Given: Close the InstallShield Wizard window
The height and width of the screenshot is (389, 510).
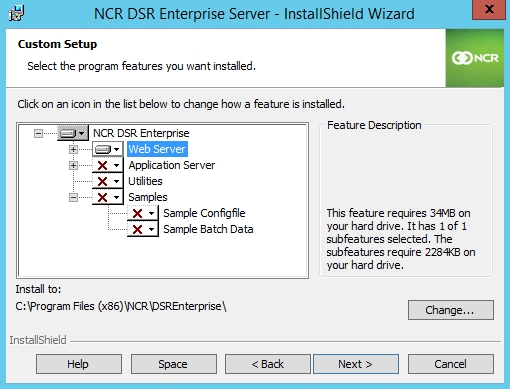Looking at the screenshot, I should [x=489, y=9].
